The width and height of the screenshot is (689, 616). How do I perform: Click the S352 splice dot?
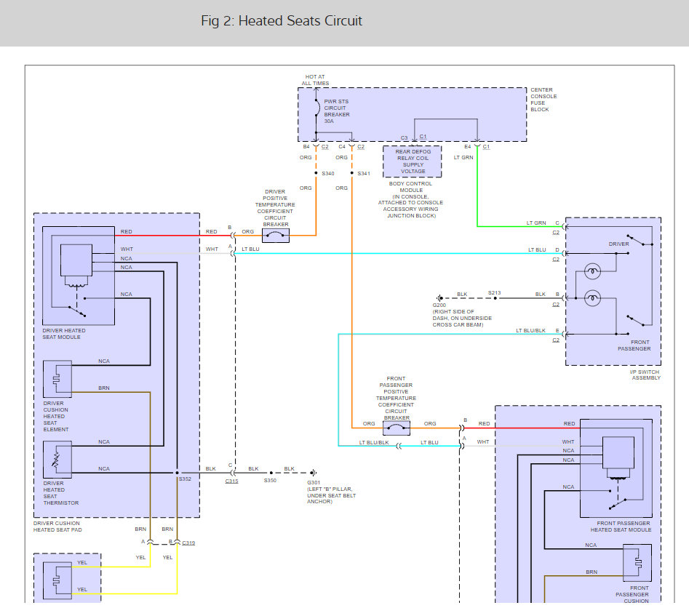point(177,473)
